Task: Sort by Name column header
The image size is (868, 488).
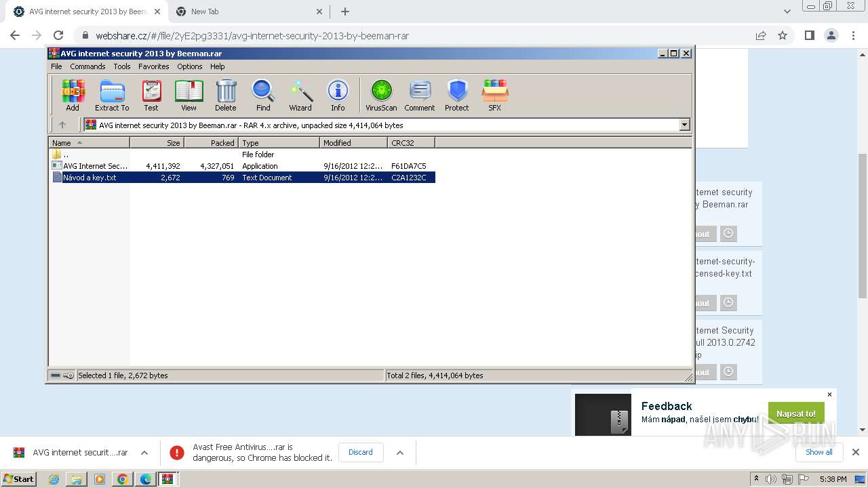Action: point(89,143)
